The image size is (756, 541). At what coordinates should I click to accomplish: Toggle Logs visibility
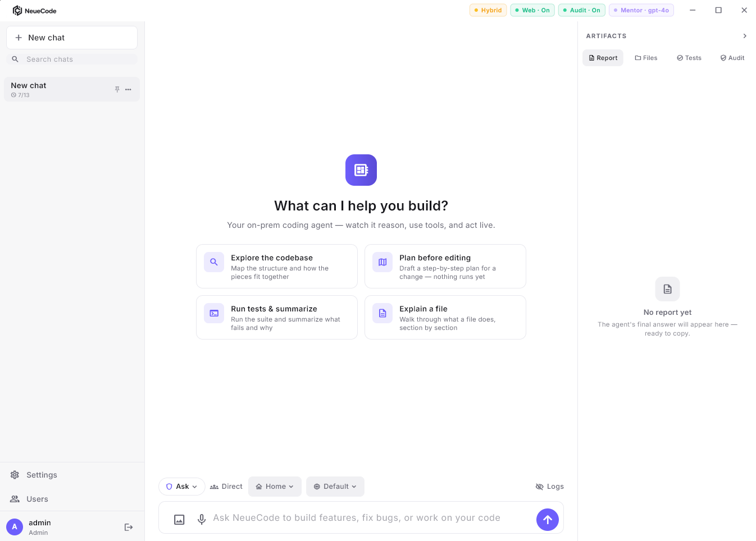tap(550, 487)
